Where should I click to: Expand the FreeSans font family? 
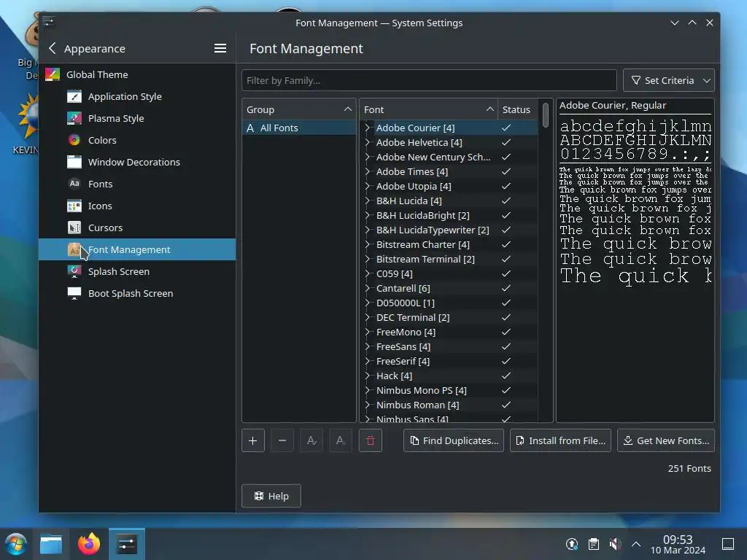point(368,346)
